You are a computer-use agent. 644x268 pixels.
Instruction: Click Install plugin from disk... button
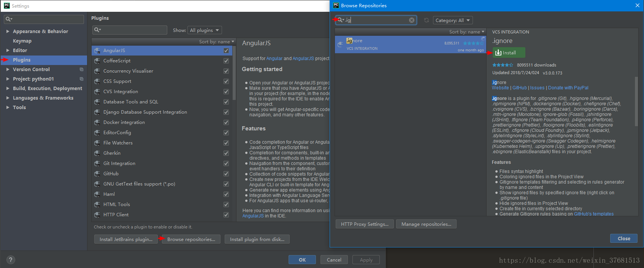click(x=257, y=239)
